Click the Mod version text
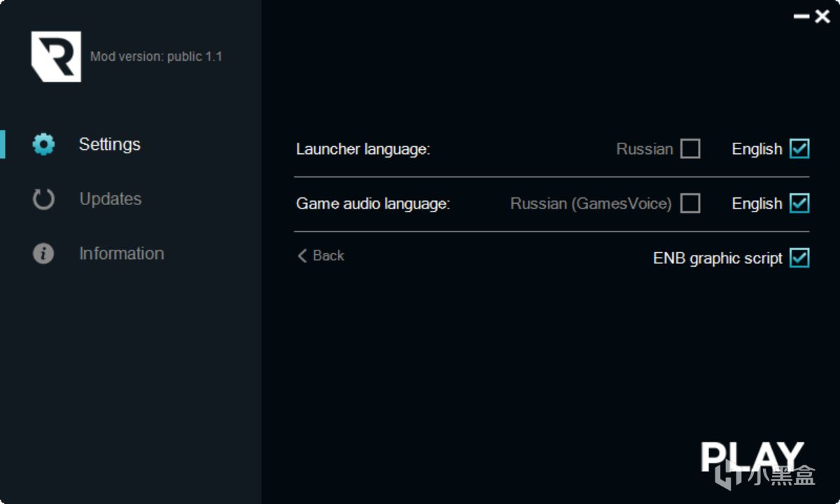The width and height of the screenshot is (840, 504). pyautogui.click(x=156, y=57)
